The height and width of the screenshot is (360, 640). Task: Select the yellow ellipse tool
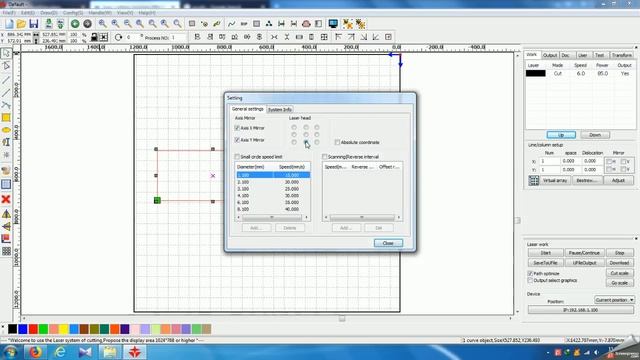click(x=6, y=130)
